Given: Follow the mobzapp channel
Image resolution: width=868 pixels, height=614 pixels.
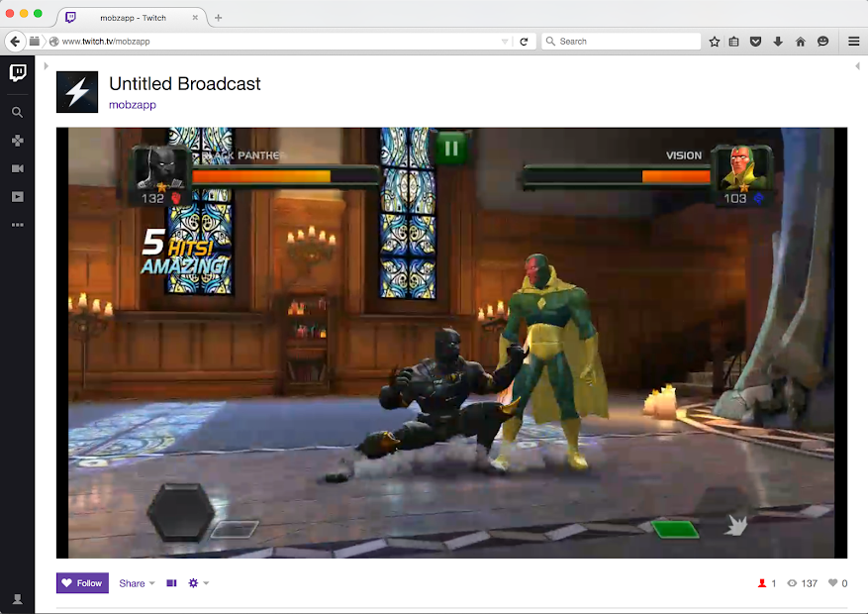Looking at the screenshot, I should pos(81,583).
